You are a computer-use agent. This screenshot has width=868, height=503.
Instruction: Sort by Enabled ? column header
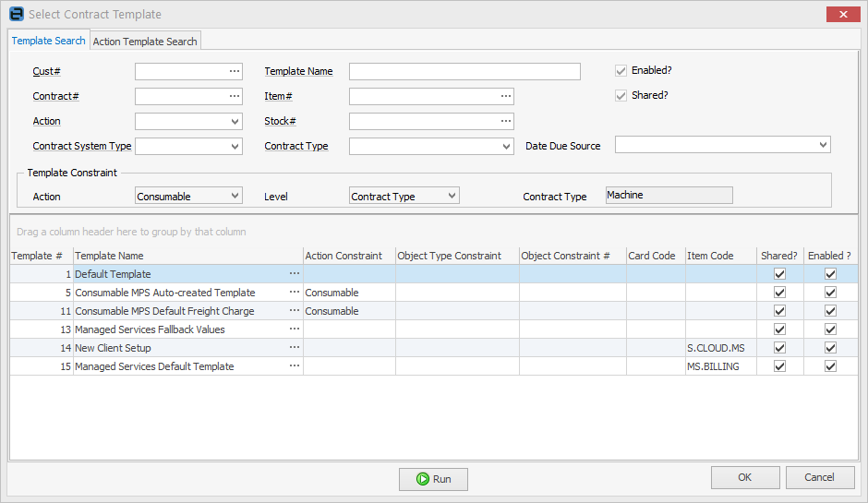830,256
